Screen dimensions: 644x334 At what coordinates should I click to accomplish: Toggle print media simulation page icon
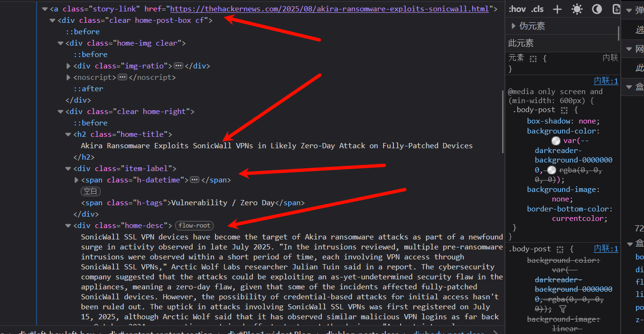tap(616, 9)
